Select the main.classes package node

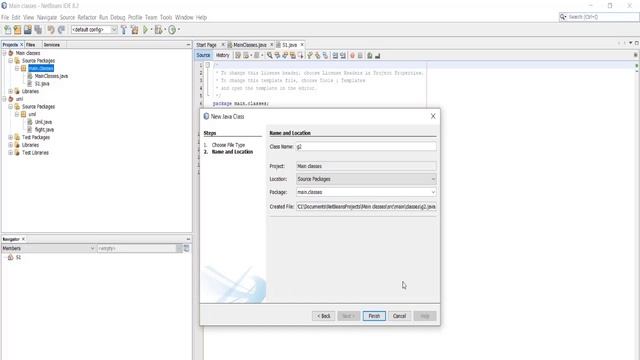click(x=41, y=68)
